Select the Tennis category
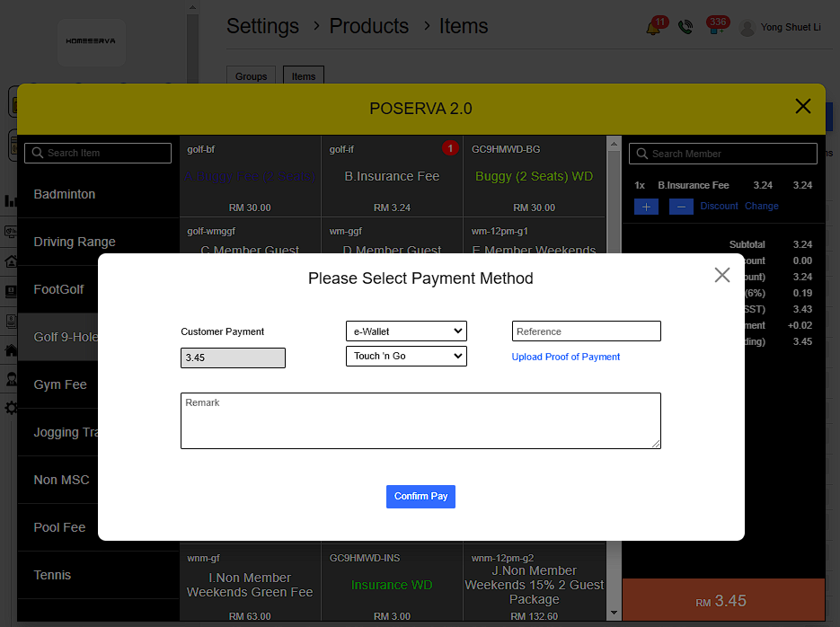Viewport: 840px width, 627px height. pos(52,575)
